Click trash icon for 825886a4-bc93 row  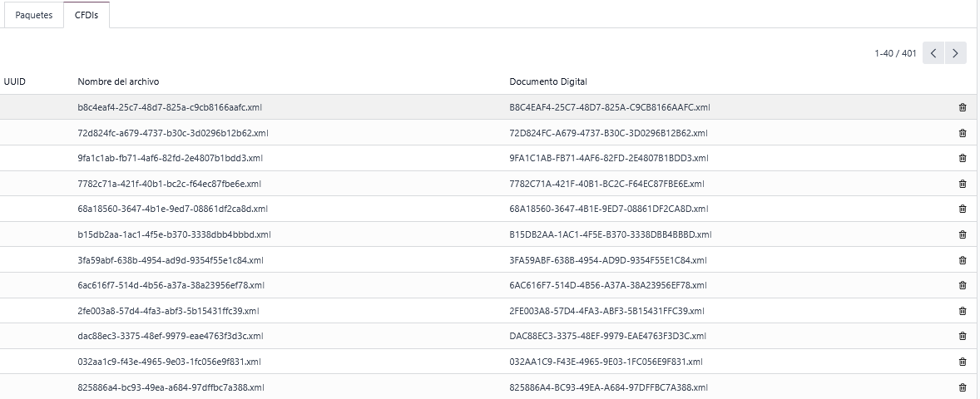click(x=963, y=387)
